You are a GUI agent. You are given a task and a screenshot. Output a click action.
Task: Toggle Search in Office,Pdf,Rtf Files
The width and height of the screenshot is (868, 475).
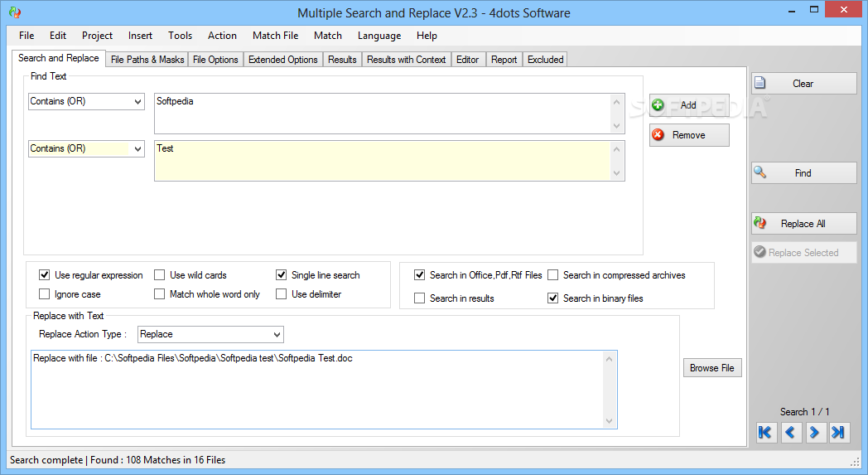click(420, 275)
